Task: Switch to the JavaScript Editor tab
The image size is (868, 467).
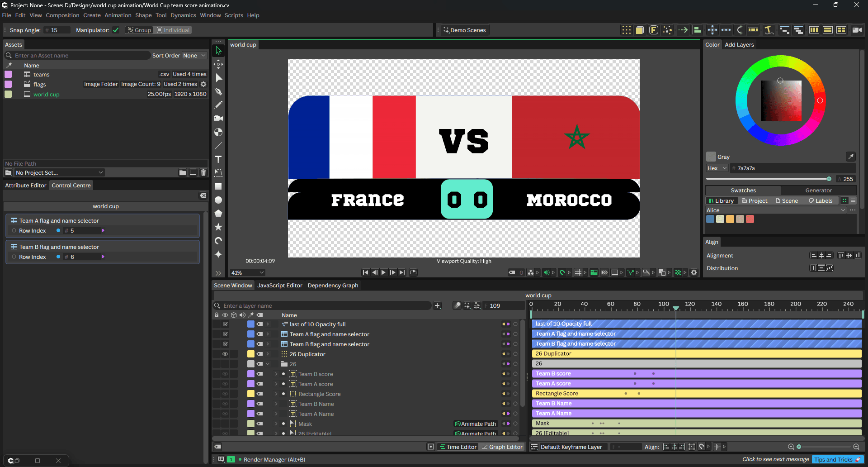Action: click(280, 285)
